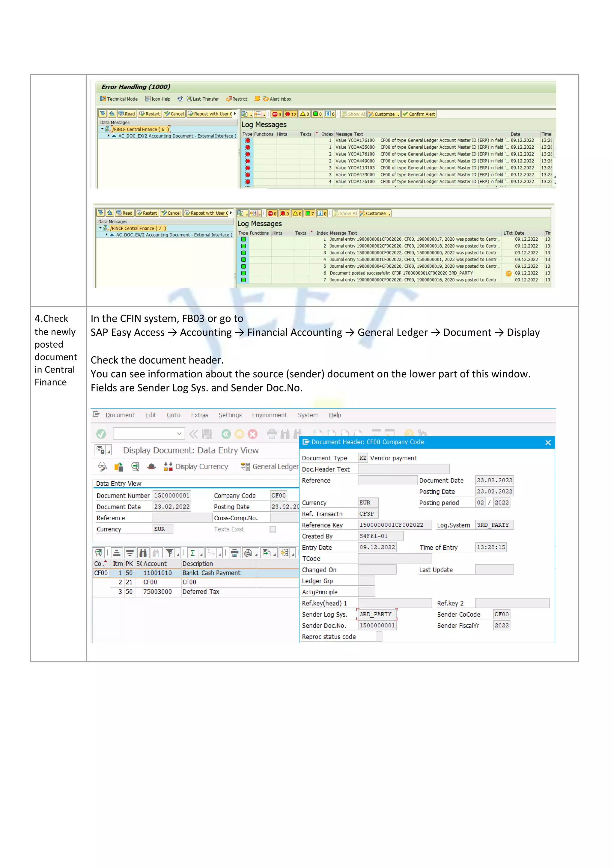Click the Save diskette icon in toolbar

click(x=207, y=434)
